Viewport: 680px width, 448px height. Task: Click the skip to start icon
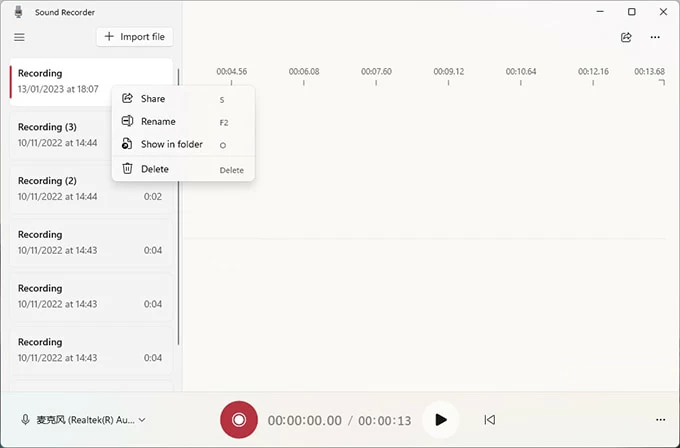pyautogui.click(x=489, y=420)
